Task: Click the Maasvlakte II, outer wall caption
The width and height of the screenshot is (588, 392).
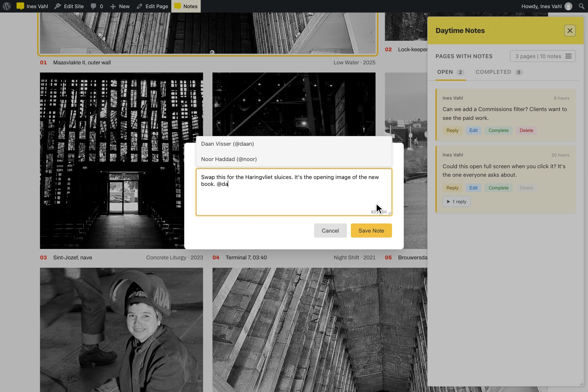Action: (x=82, y=62)
